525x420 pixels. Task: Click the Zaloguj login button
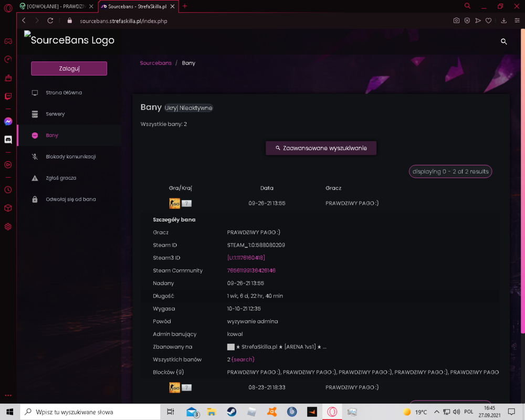(69, 69)
